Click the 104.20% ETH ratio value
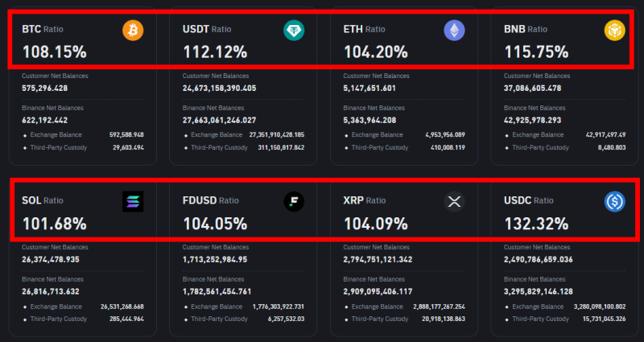 pos(376,52)
